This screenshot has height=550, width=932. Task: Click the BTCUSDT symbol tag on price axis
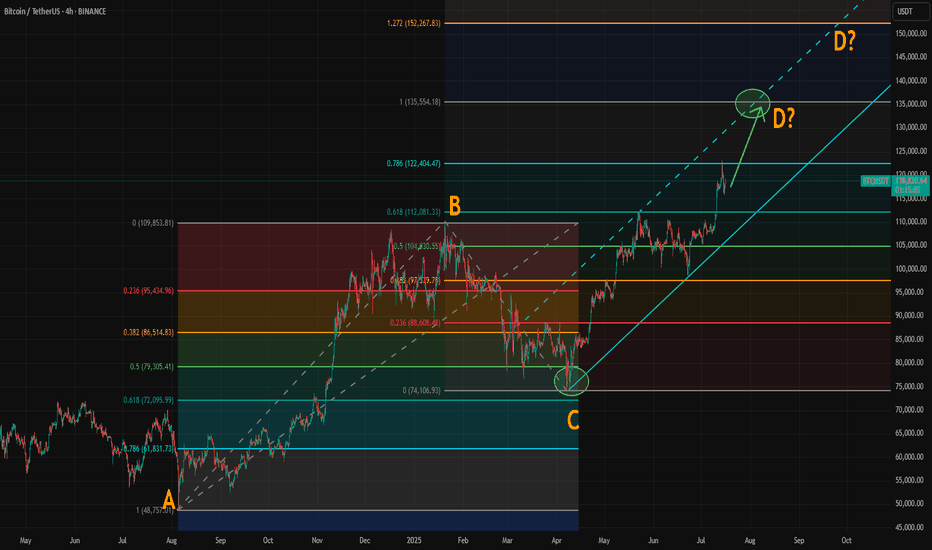point(875,181)
